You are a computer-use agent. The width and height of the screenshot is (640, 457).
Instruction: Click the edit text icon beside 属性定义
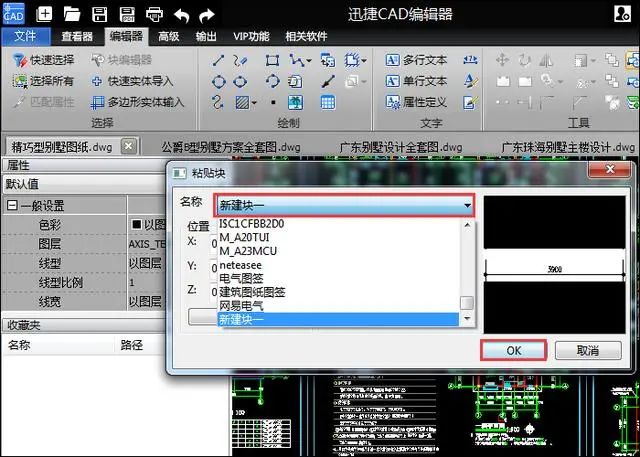point(470,102)
